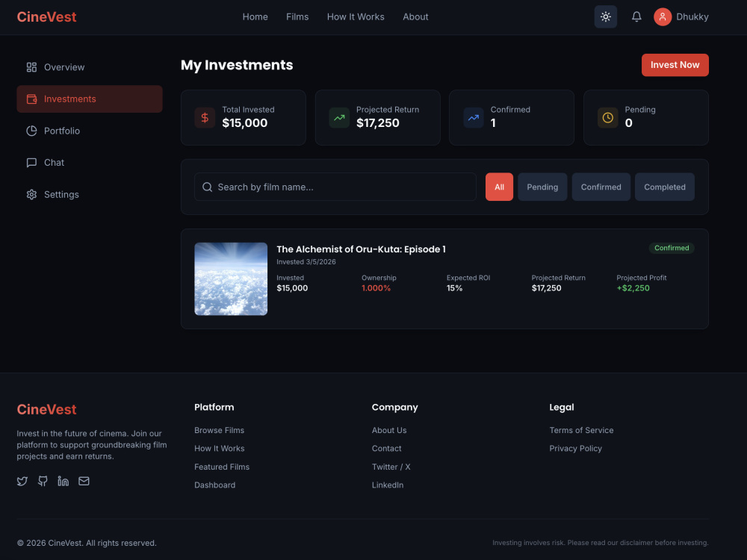Open About in top navigation
The image size is (747, 560).
[x=415, y=16]
